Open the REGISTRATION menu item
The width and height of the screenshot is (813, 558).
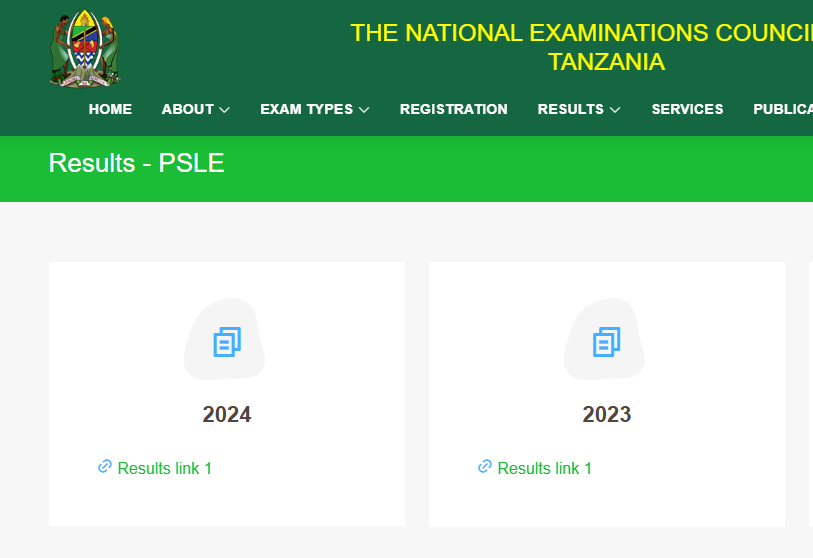[453, 109]
